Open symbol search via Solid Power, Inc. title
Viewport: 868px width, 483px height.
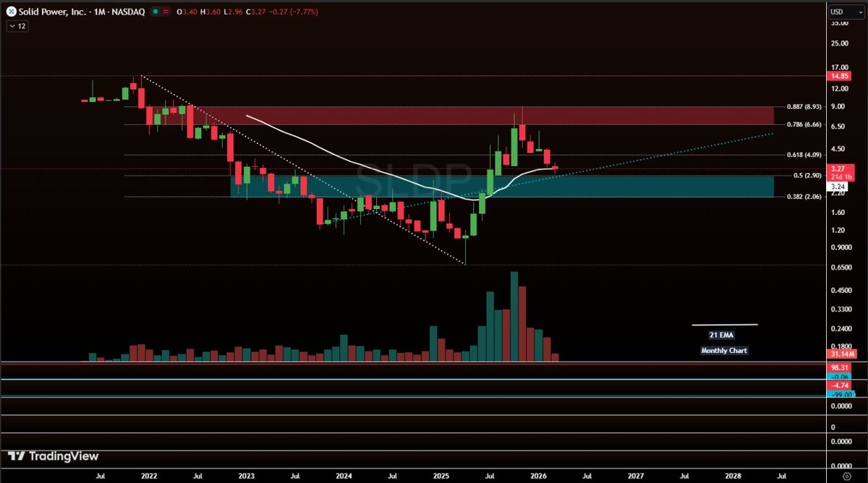(51, 12)
